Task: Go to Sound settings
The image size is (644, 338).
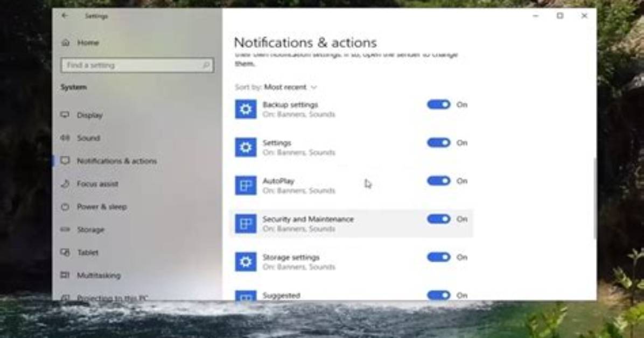Action: (88, 138)
